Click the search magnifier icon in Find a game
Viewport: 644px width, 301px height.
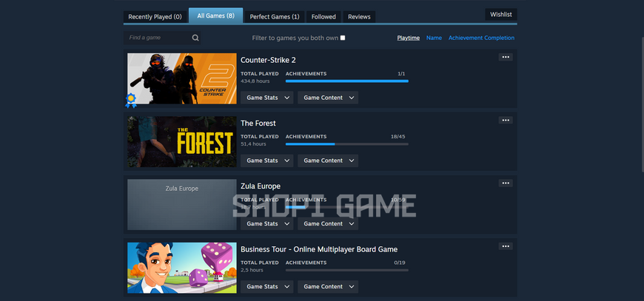[x=195, y=38]
